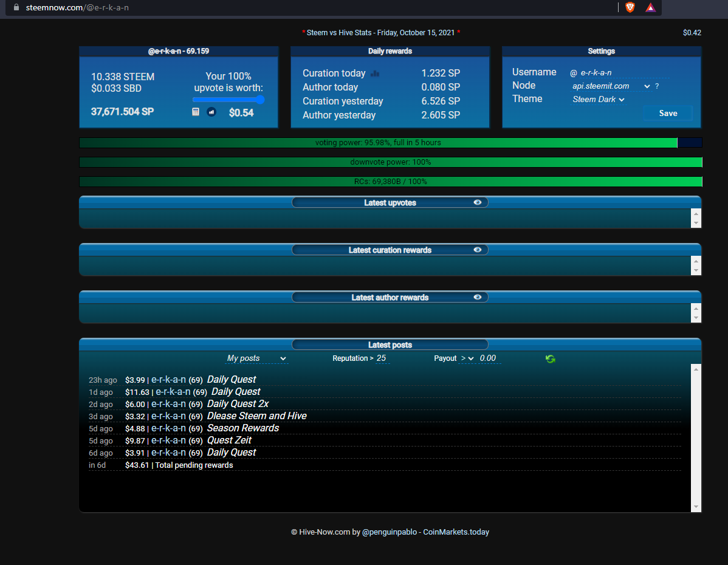The image size is (728, 565).
Task: Click the $0.54 upvote worth value
Action: (241, 113)
